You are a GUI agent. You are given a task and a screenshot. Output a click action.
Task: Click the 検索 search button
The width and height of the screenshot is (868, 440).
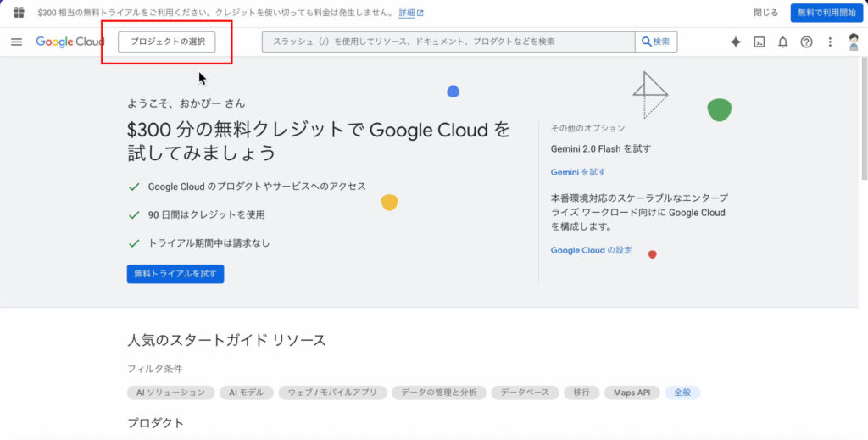click(656, 42)
